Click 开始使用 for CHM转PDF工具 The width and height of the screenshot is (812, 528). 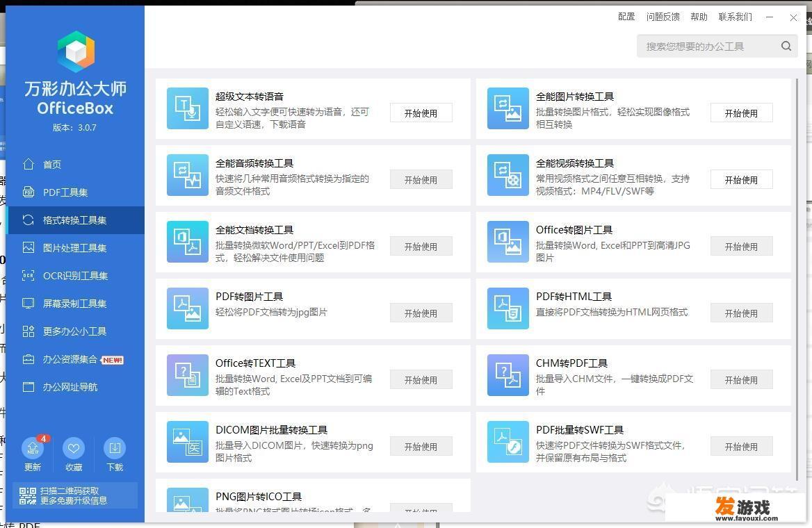tap(741, 380)
